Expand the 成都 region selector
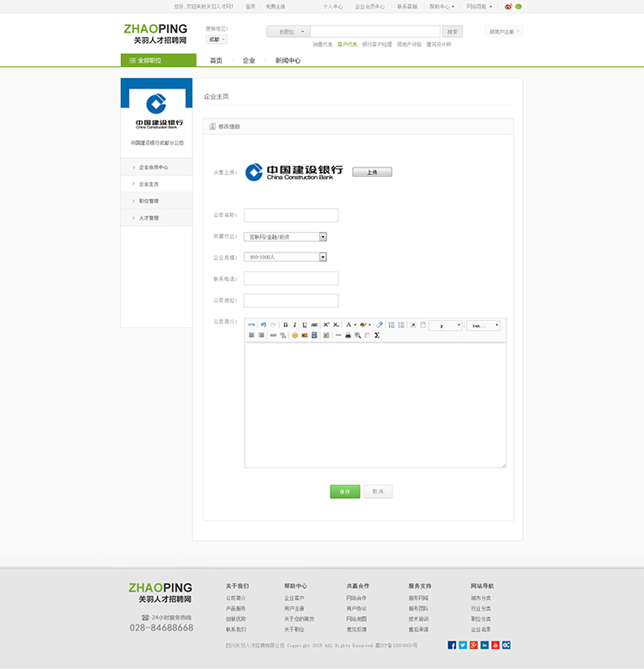 pos(216,40)
